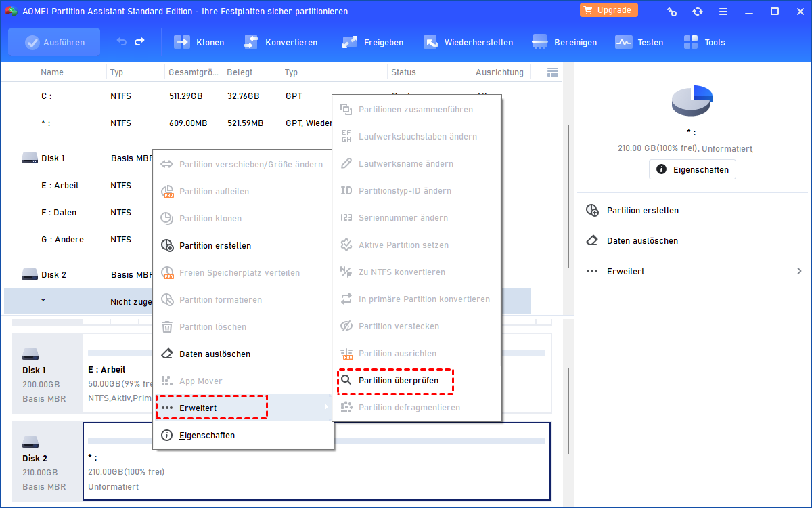Click the key-shaped register icon in title bar
Image resolution: width=812 pixels, height=508 pixels.
(672, 12)
